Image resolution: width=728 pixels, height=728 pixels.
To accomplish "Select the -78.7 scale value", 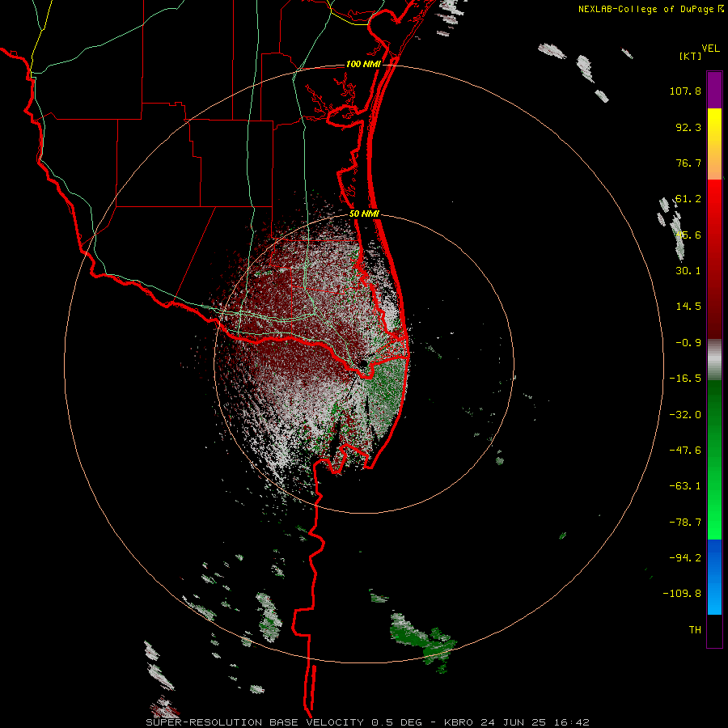I will (x=685, y=523).
